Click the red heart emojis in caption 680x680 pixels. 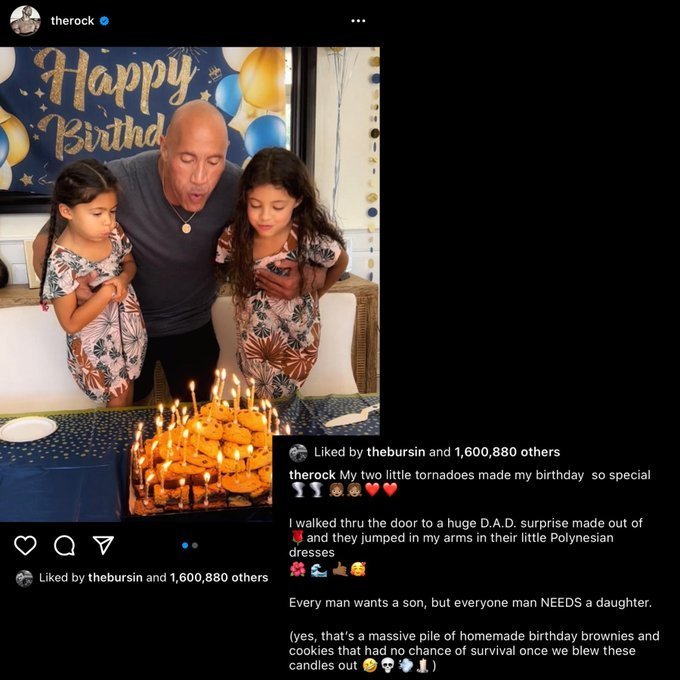click(x=381, y=490)
